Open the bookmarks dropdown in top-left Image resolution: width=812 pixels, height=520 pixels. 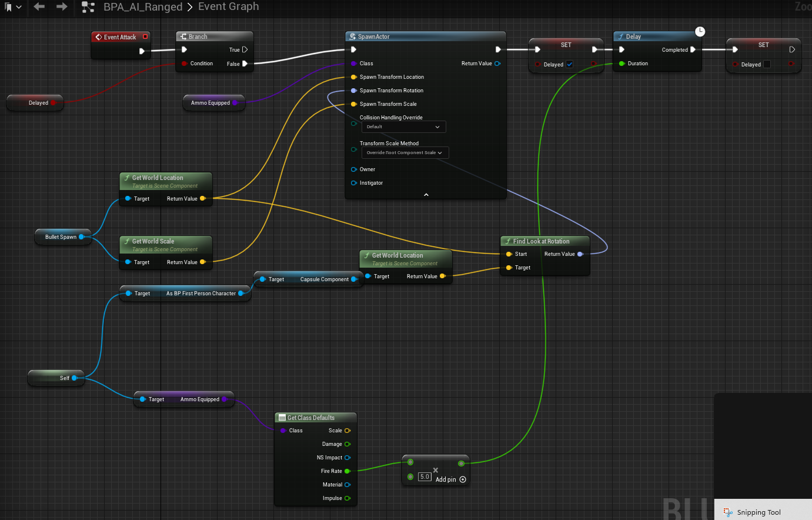point(13,7)
